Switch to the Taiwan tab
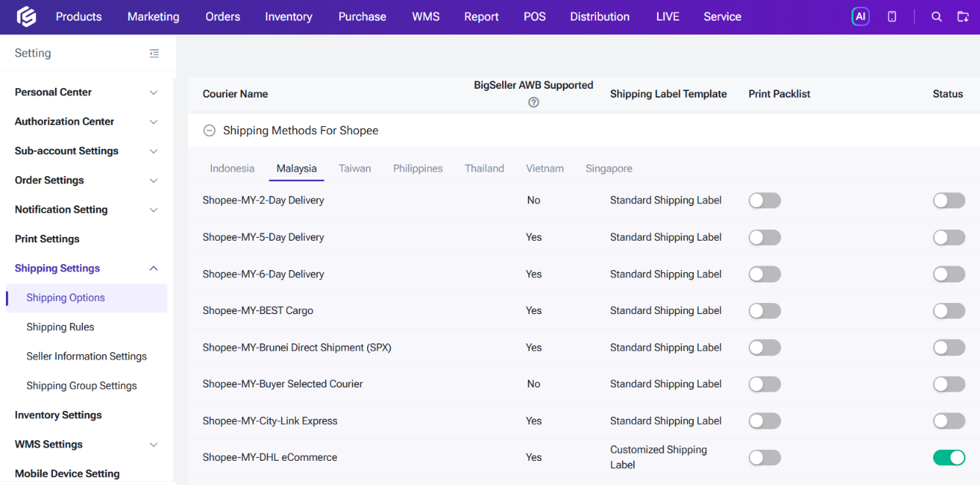The width and height of the screenshot is (980, 485). pos(355,169)
